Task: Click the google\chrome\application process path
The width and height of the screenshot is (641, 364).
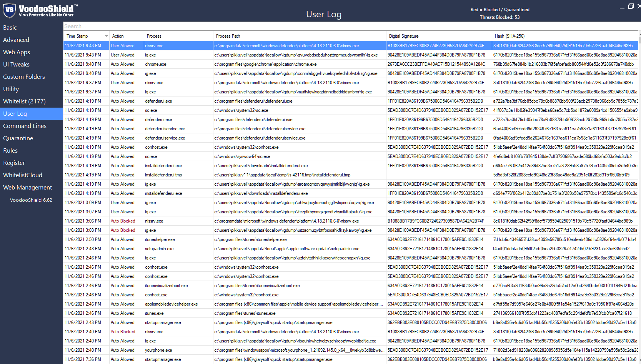Action: click(x=266, y=64)
